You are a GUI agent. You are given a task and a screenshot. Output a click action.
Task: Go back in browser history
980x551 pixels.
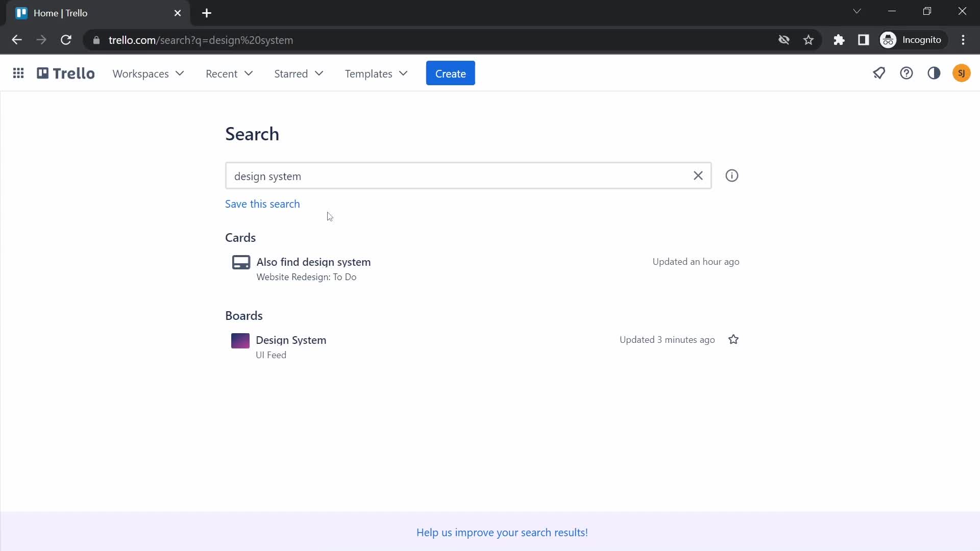[x=17, y=40]
